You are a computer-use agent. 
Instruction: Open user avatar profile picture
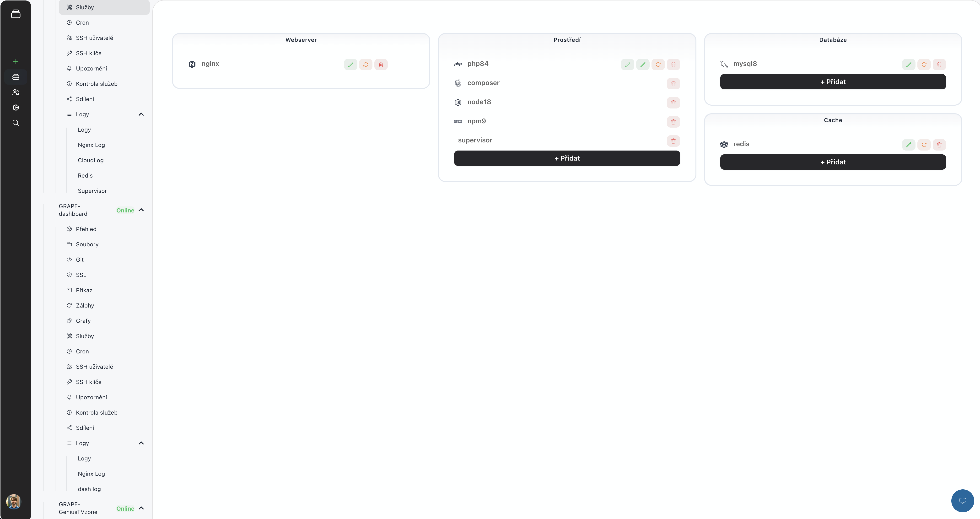[x=14, y=502]
